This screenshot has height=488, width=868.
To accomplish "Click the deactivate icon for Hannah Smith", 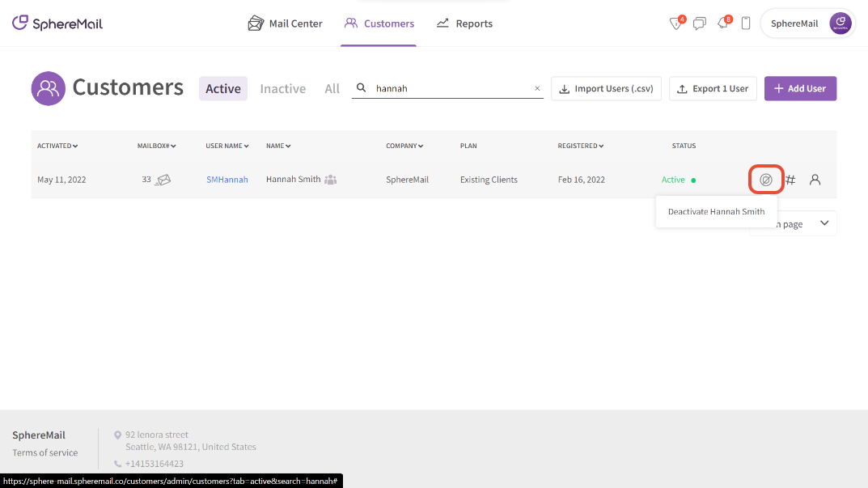I will (766, 180).
